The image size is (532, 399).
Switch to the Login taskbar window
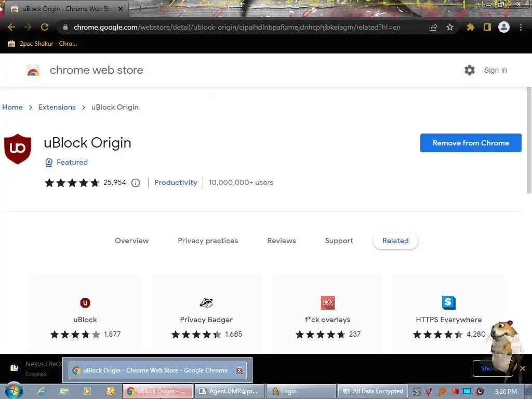tap(301, 391)
